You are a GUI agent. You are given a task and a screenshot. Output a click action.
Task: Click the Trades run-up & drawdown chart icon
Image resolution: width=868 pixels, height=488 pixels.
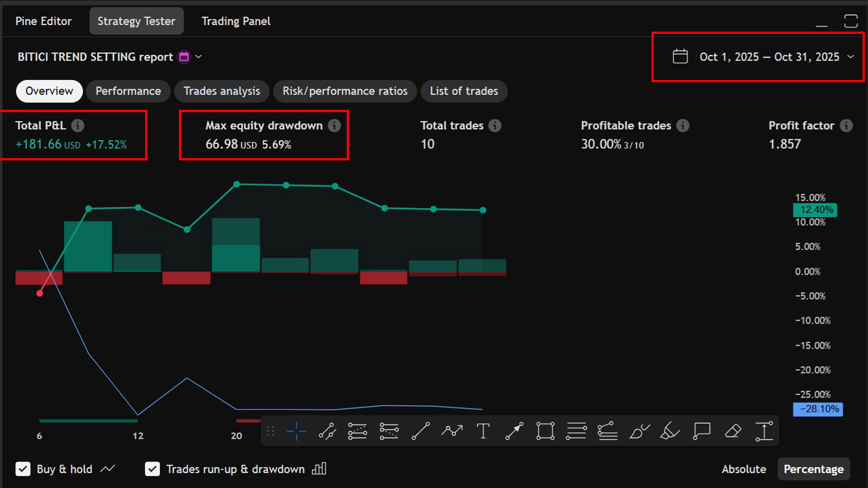tap(319, 469)
